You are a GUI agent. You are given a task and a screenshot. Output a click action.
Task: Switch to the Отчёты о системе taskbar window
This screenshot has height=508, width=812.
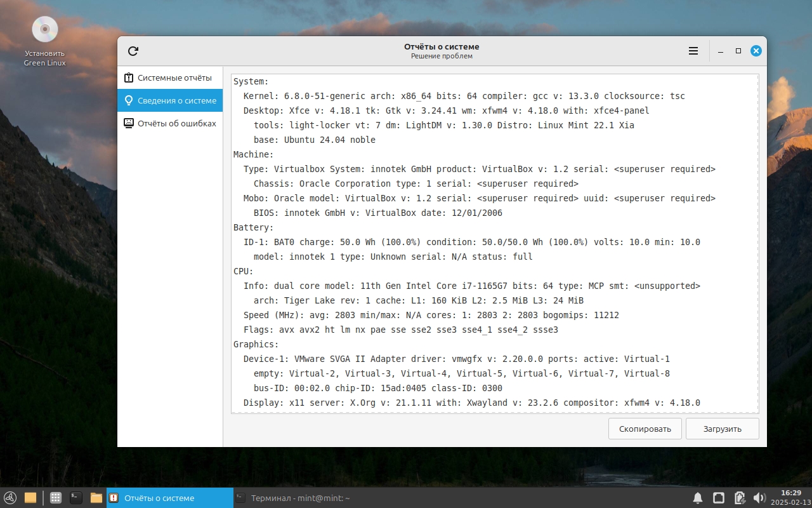tap(169, 498)
